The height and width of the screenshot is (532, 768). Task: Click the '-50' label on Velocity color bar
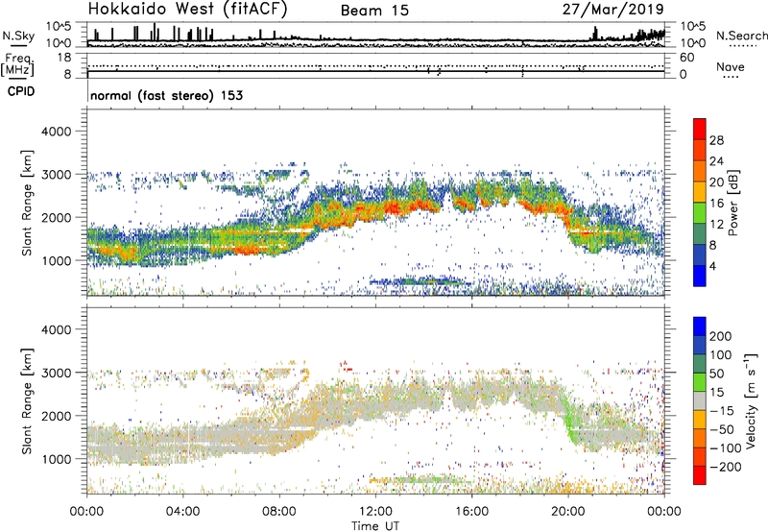pyautogui.click(x=722, y=429)
